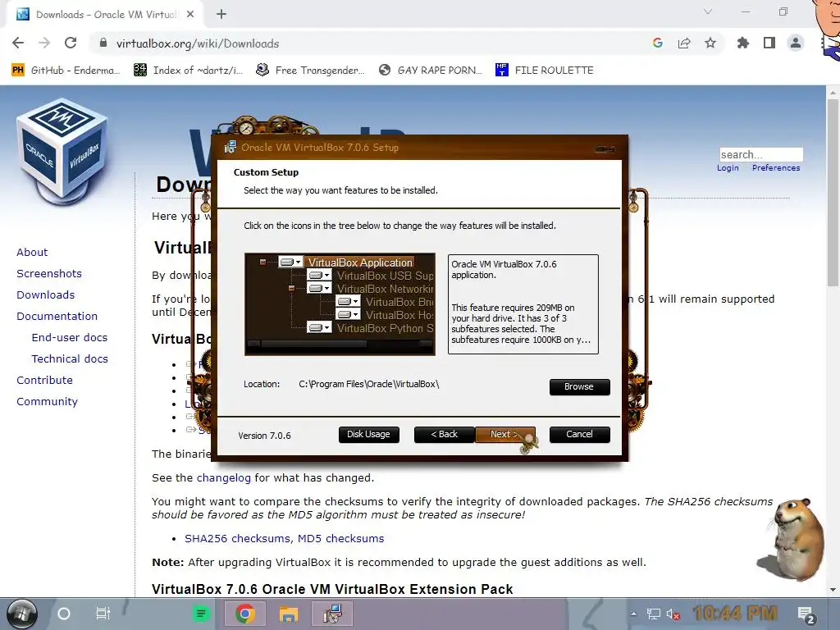840x630 pixels.
Task: Open File Explorer from the taskbar
Action: point(288,614)
